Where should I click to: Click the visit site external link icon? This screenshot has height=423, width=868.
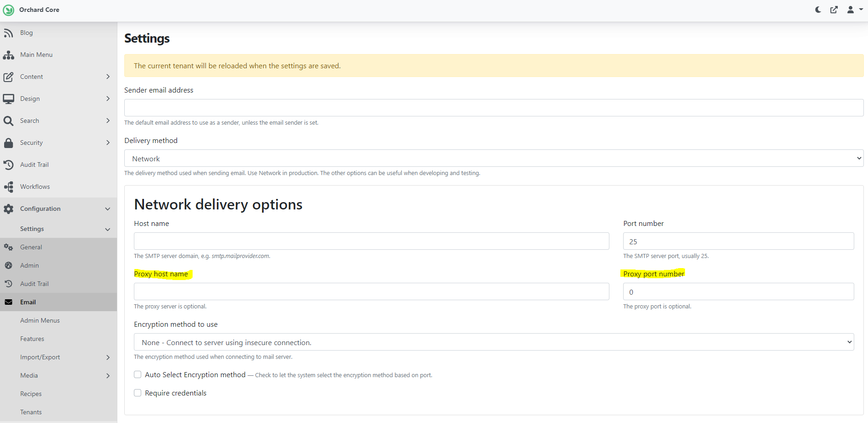(x=834, y=10)
